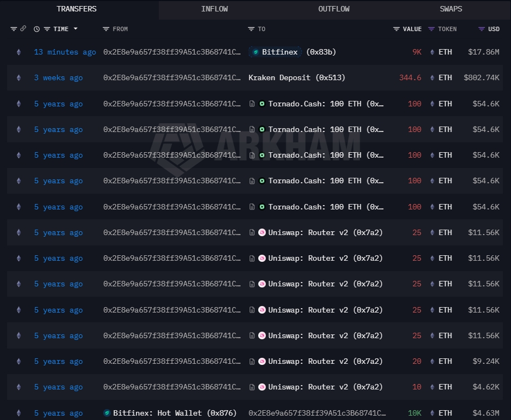Open the TIME filter icon
Screen dimensions: 511x420
tap(47, 29)
